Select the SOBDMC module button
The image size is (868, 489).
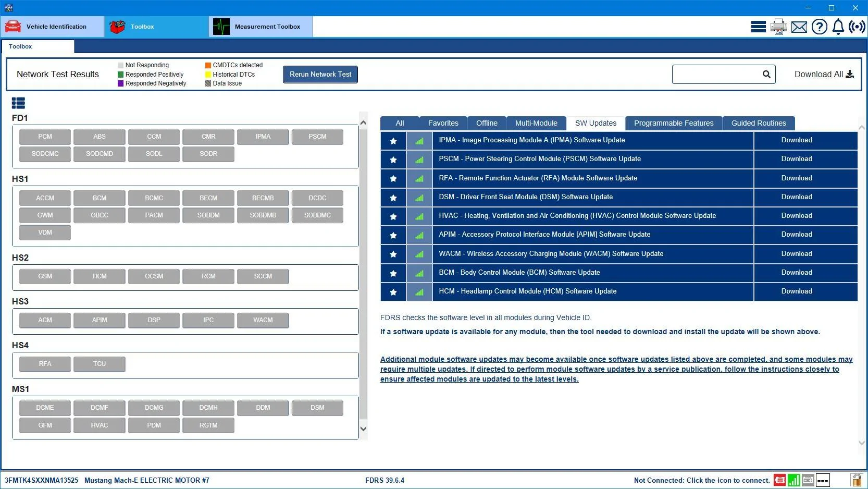click(x=317, y=215)
